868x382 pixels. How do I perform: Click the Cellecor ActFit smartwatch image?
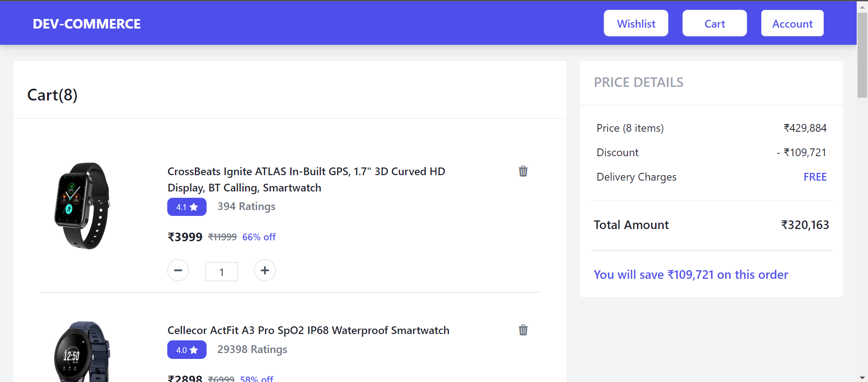click(82, 352)
